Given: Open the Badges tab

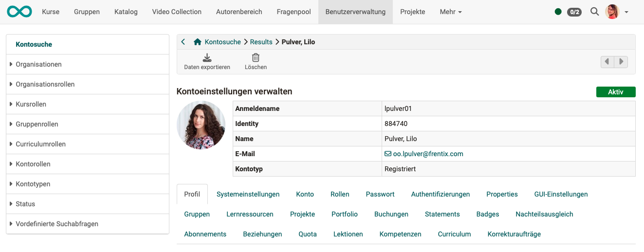Looking at the screenshot, I should pos(488,214).
